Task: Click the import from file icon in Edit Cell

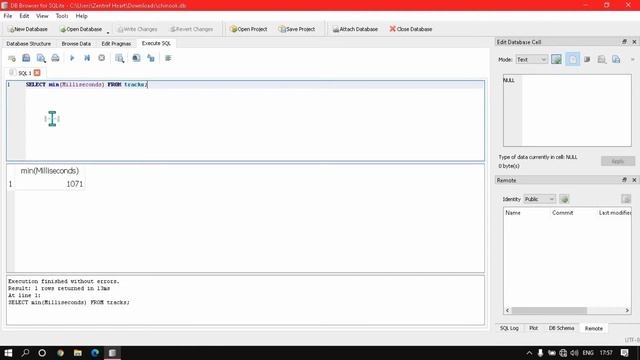Action: point(602,59)
